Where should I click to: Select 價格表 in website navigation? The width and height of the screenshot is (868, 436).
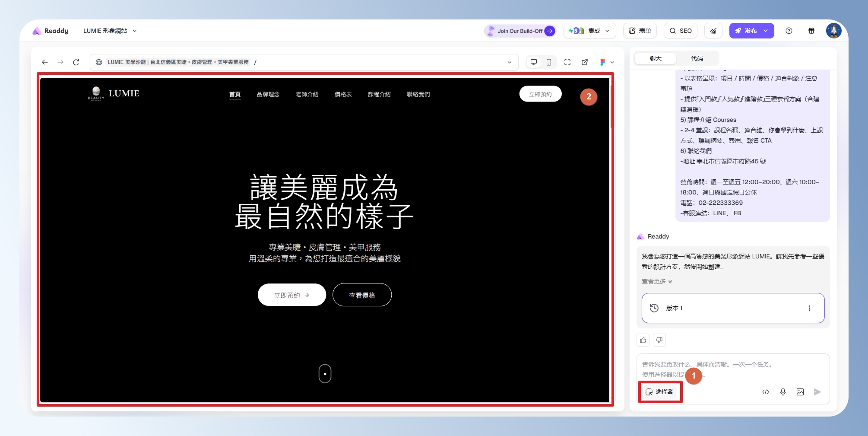pos(343,94)
